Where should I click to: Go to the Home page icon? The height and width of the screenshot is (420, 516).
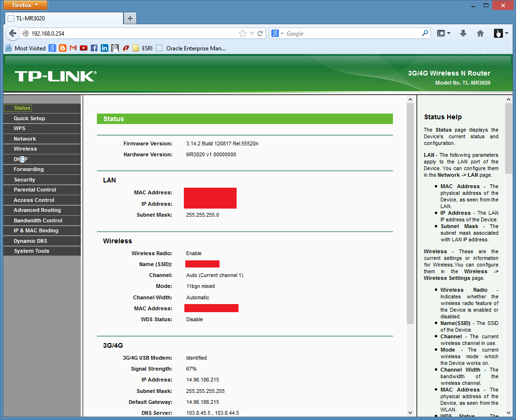click(x=480, y=33)
